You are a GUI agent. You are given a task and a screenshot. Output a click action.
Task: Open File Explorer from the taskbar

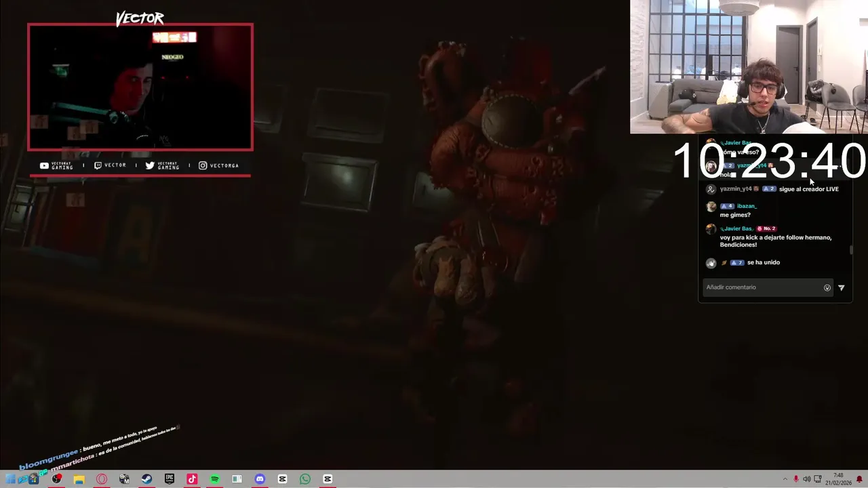(x=79, y=479)
